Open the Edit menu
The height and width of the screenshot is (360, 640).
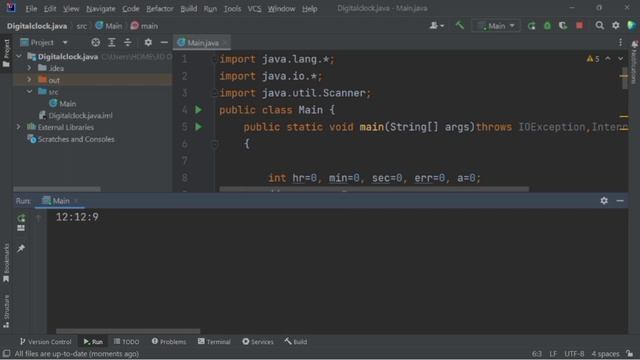coord(50,9)
